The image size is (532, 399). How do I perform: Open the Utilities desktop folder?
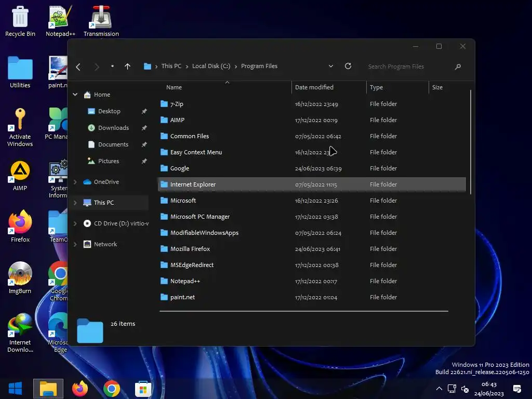[20, 72]
